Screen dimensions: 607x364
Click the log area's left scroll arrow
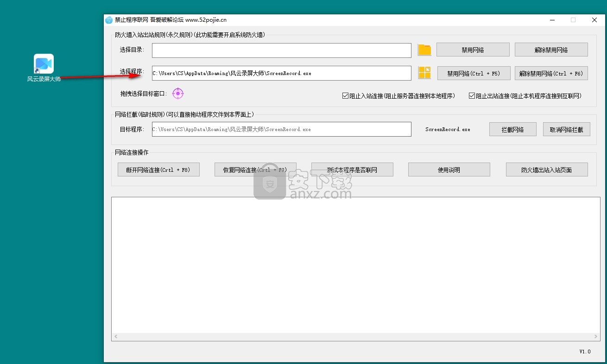tap(116, 337)
